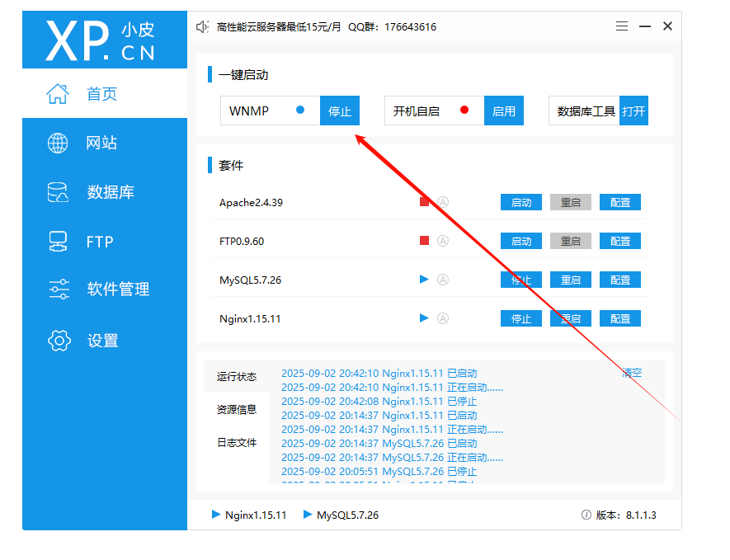Click 配置 for Nginx1.15.11
The width and height of the screenshot is (730, 560).
[620, 318]
